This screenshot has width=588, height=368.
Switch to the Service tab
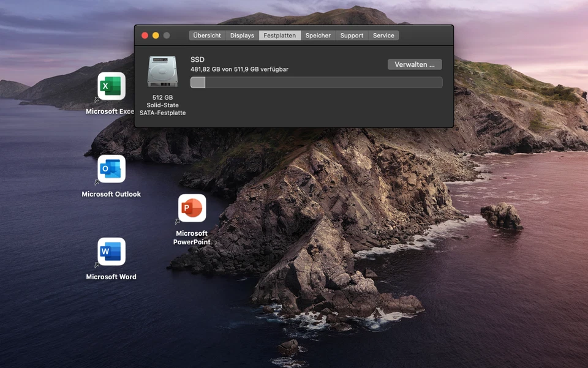383,36
